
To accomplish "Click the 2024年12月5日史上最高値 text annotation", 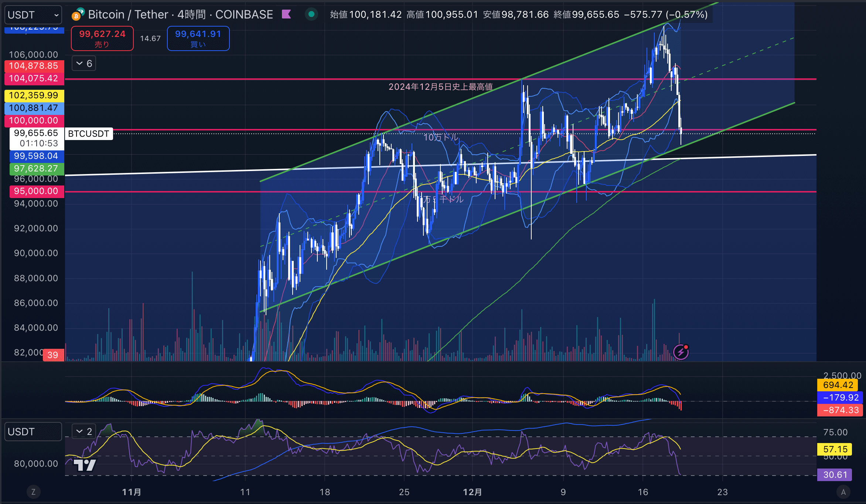I will (x=440, y=87).
